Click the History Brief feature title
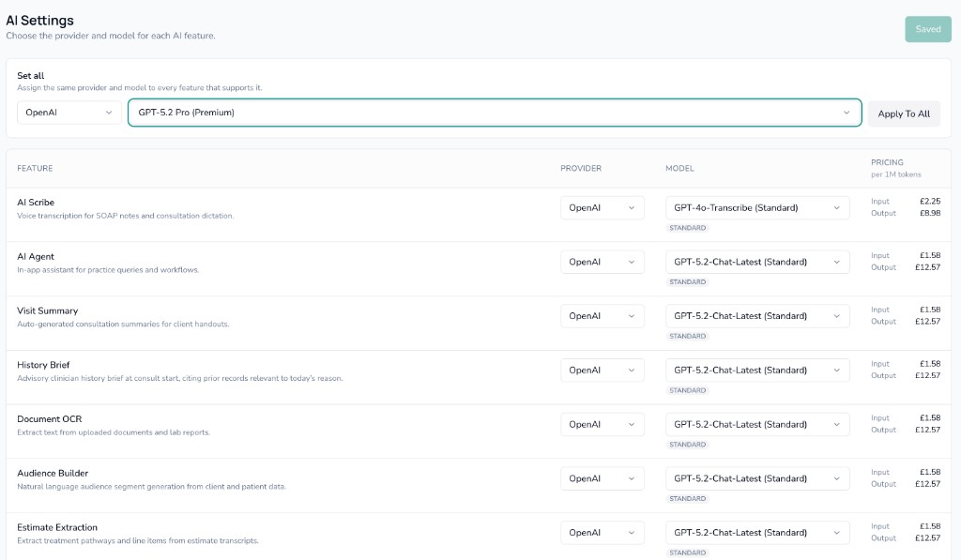The image size is (961, 560). (x=43, y=365)
